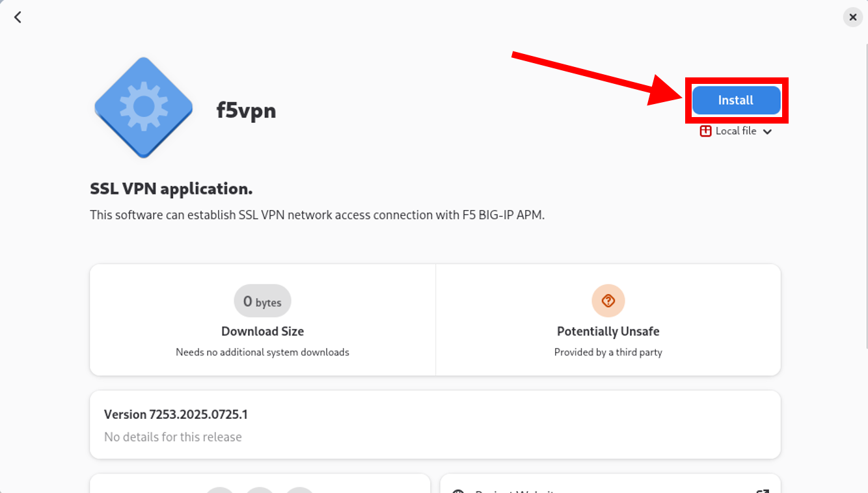This screenshot has height=493, width=868.
Task: Click the f5vpn application title
Action: pos(247,111)
